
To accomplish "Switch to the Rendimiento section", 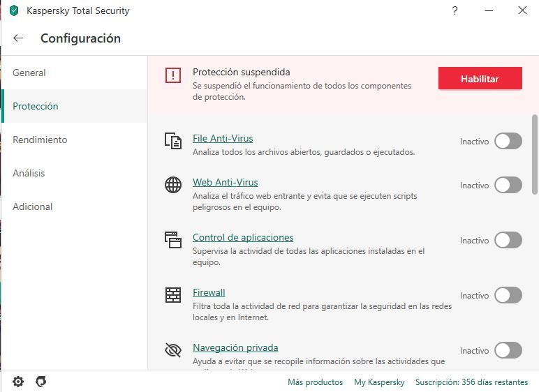I will 40,140.
